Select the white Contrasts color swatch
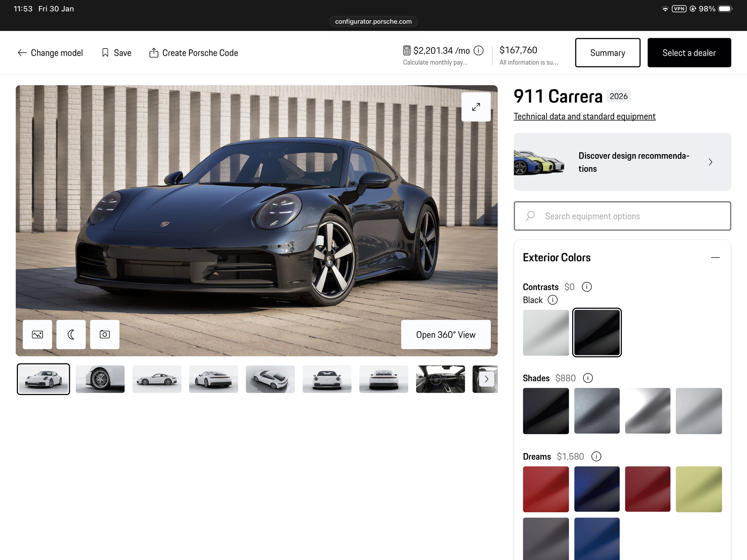Screen dimensions: 747x560 (x=546, y=333)
